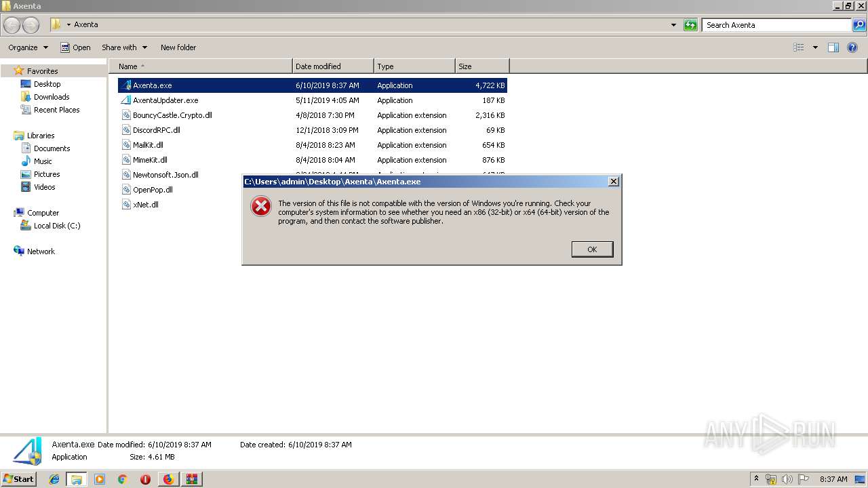Sort by the Name column header
Screen dimensions: 868x488
pos(201,66)
